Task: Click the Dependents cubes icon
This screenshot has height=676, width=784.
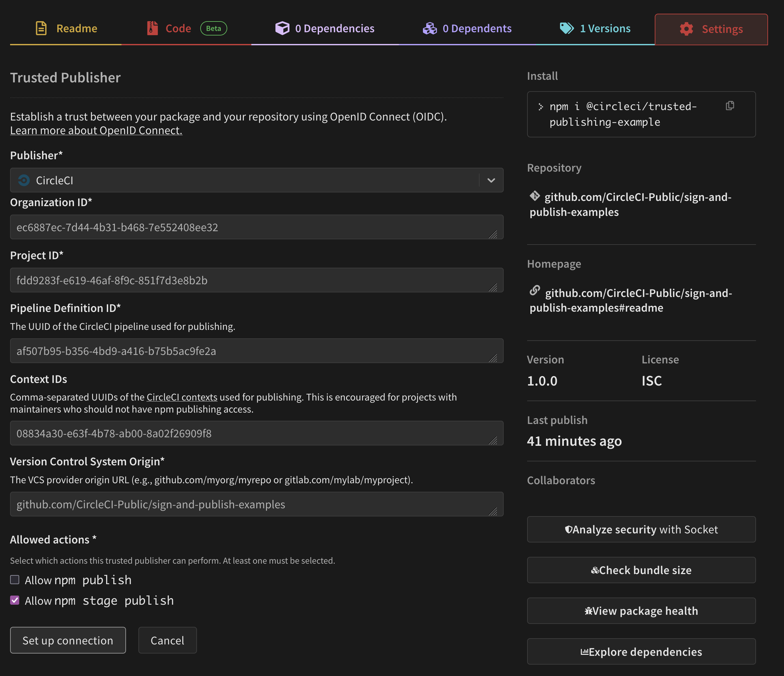Action: tap(430, 28)
